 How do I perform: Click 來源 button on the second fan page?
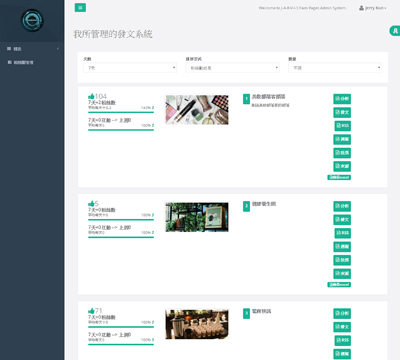[x=342, y=274]
